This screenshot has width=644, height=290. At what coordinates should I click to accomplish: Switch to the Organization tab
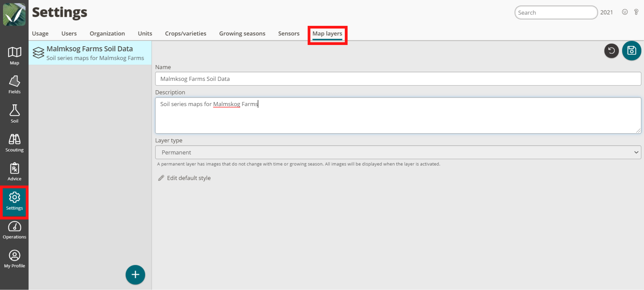(x=107, y=34)
